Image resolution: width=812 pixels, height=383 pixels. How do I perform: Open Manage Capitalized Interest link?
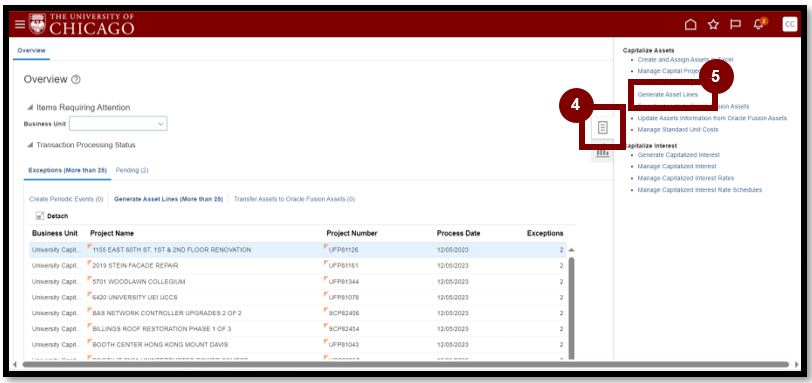coord(677,166)
